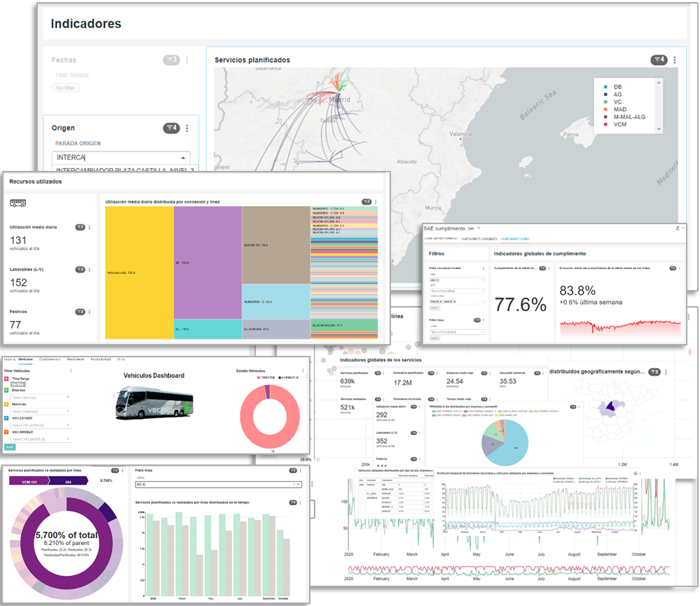Open the Origen panel kebab menu

(x=187, y=128)
